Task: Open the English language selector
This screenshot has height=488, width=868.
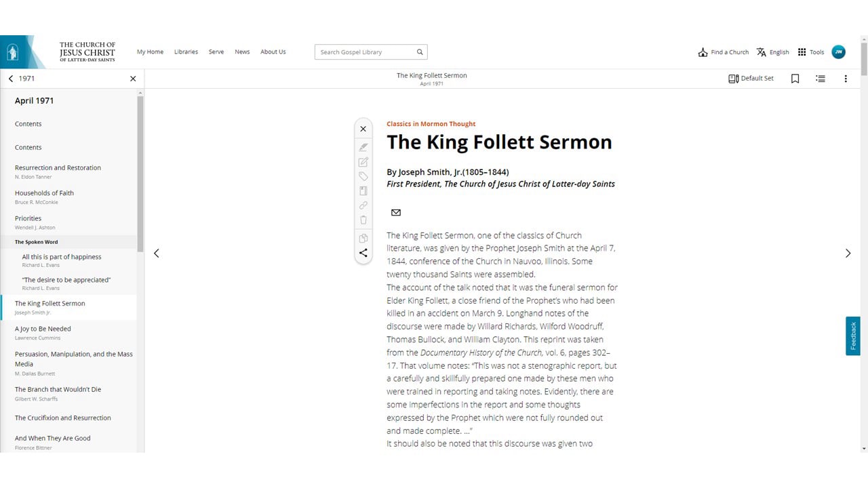Action: coord(773,52)
